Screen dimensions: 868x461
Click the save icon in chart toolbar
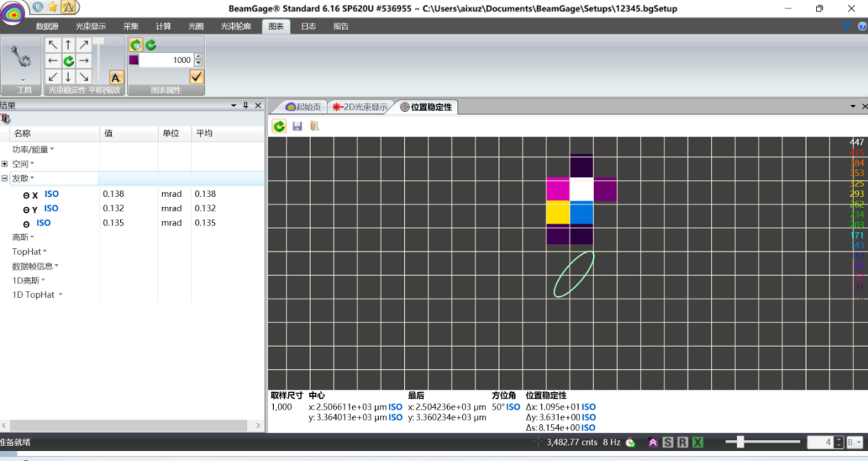pos(297,126)
